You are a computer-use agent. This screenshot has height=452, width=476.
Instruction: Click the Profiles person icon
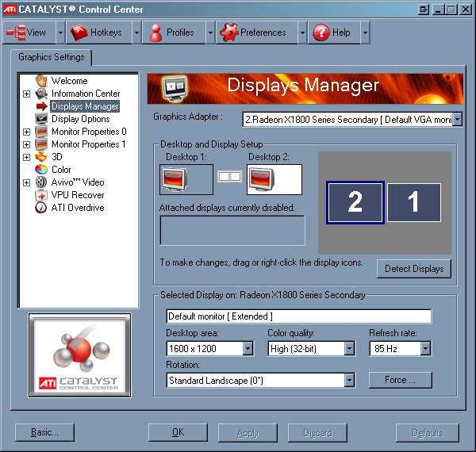point(155,33)
